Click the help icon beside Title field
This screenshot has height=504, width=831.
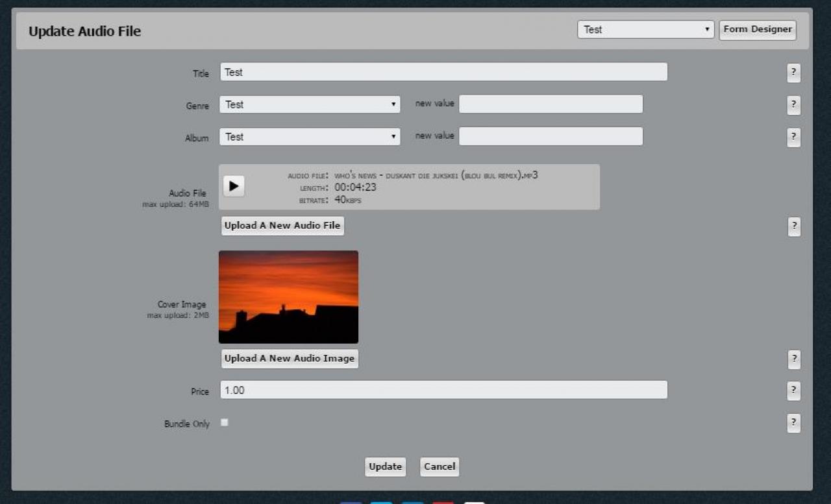(793, 73)
